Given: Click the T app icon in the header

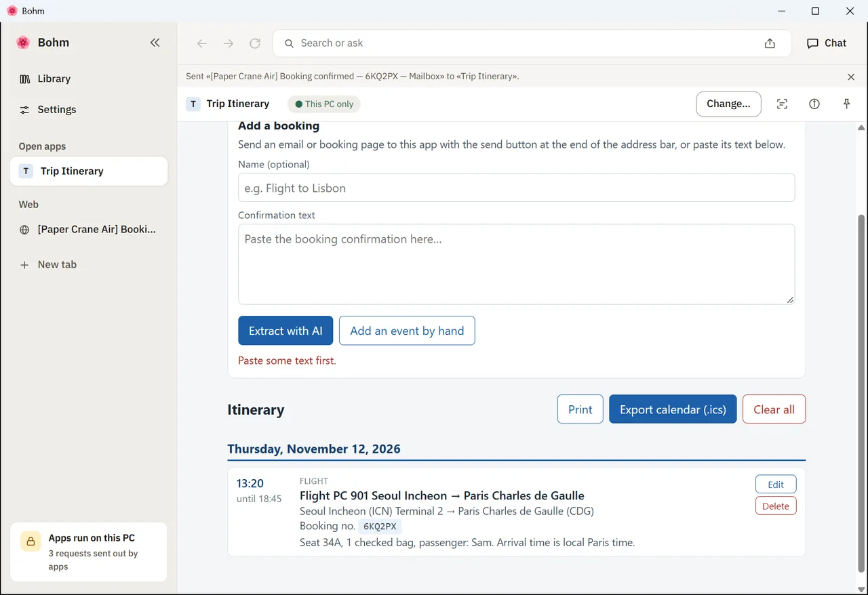Looking at the screenshot, I should [193, 104].
